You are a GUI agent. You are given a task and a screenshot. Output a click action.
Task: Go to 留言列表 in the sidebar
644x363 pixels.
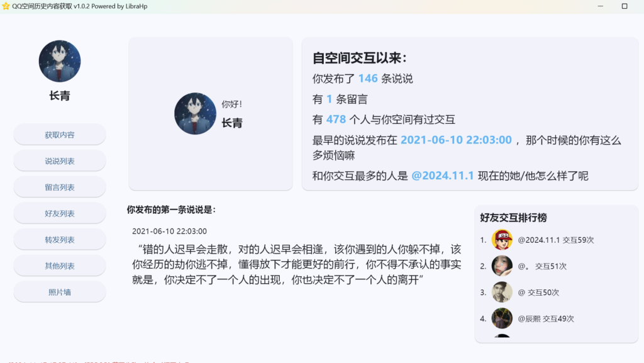pos(60,187)
